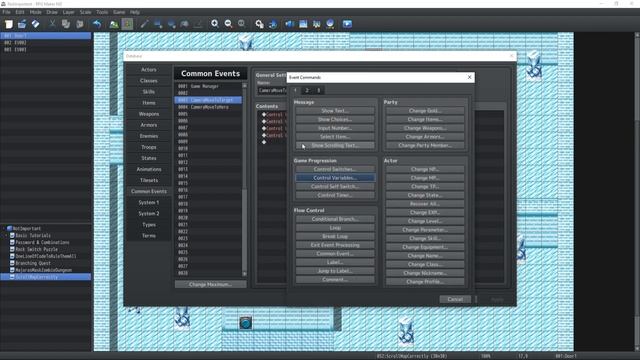Select common event 0001 Game Manager
640x360 pixels.
(x=208, y=87)
